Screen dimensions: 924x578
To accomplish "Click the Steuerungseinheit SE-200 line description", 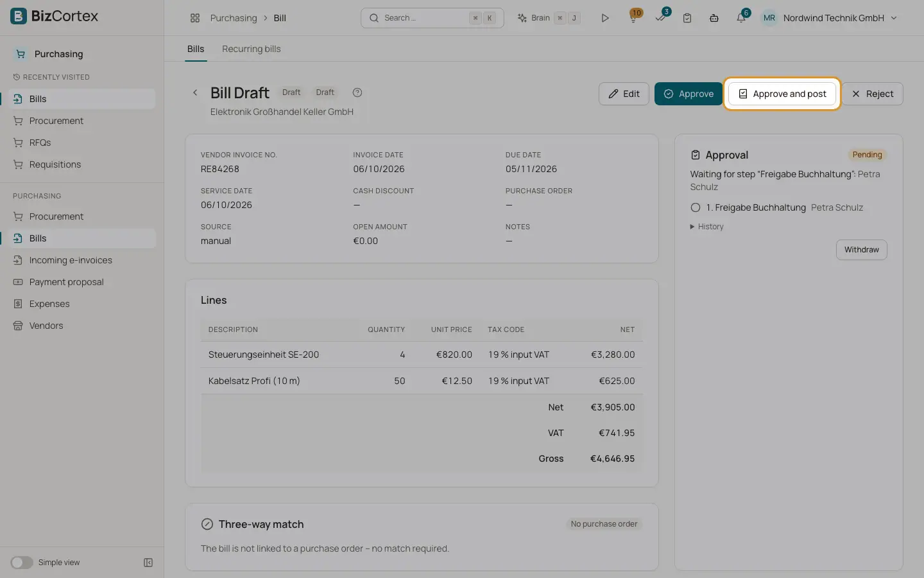I will pyautogui.click(x=264, y=355).
